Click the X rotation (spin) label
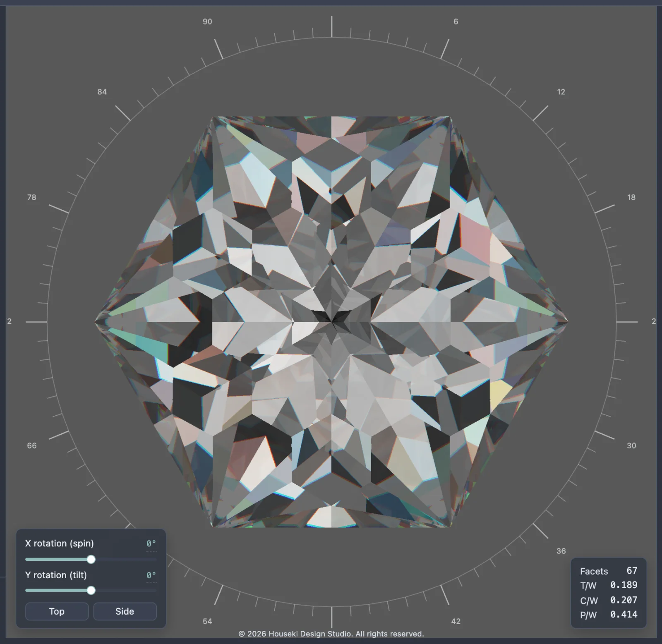 (x=59, y=543)
